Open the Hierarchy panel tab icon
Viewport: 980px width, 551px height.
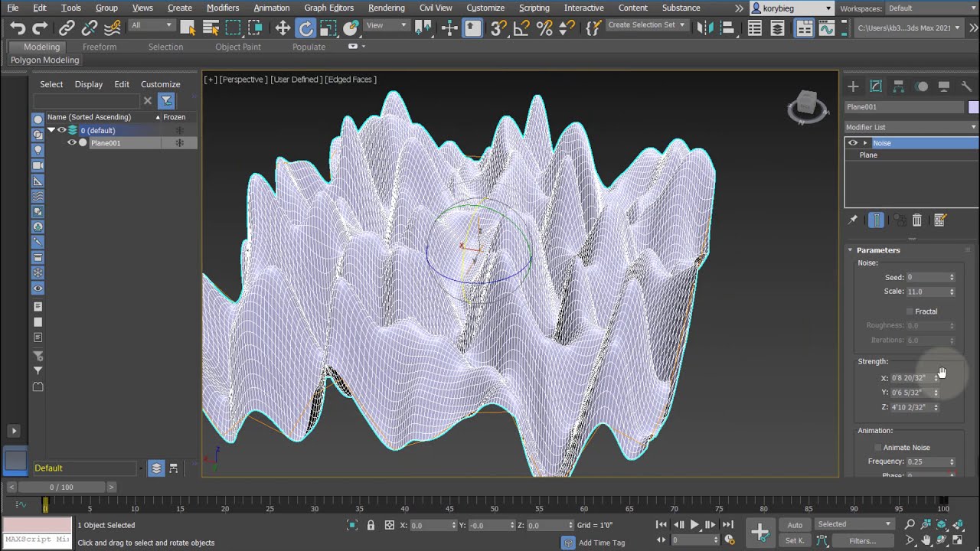tap(899, 86)
